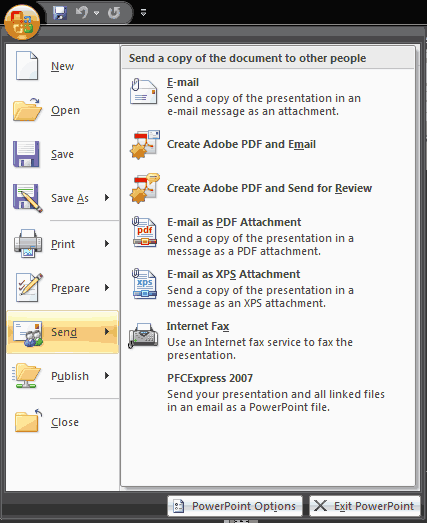Click the Create Adobe PDF and Send for Review icon
Viewport: 427px width, 523px height.
145,188
